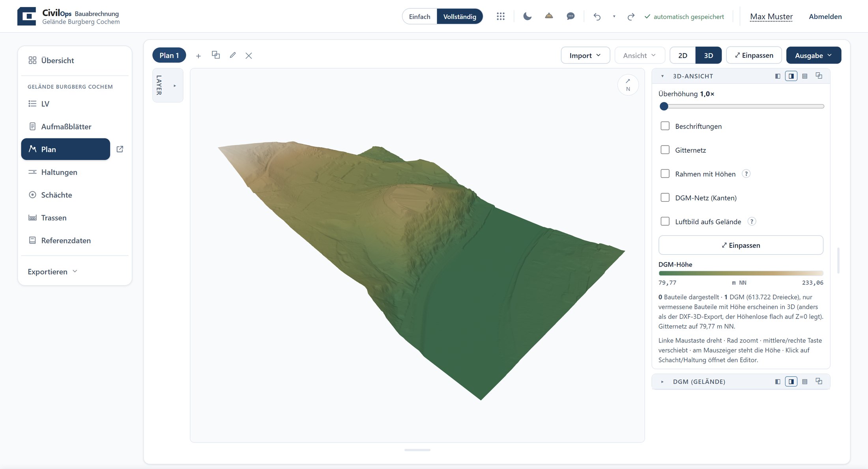The height and width of the screenshot is (469, 868).
Task: Open Aufmaßblätter in sidebar
Action: click(75, 127)
